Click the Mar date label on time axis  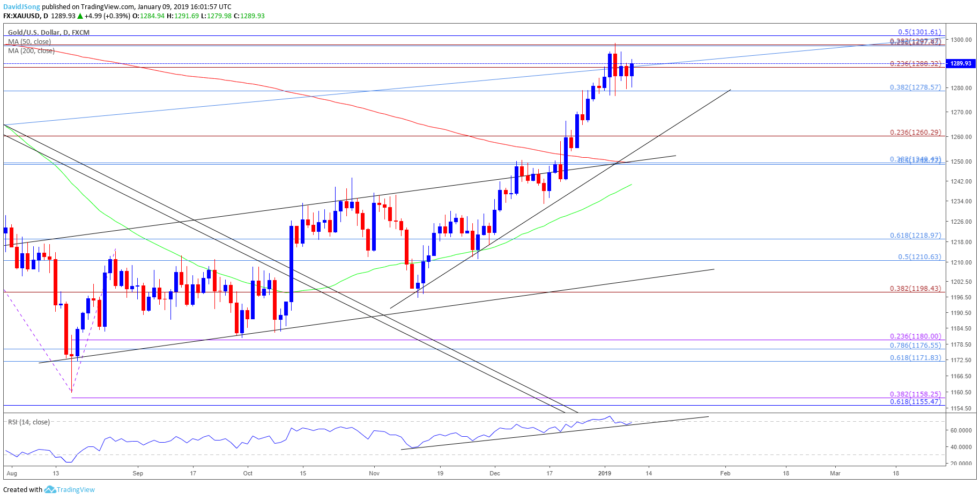(835, 473)
